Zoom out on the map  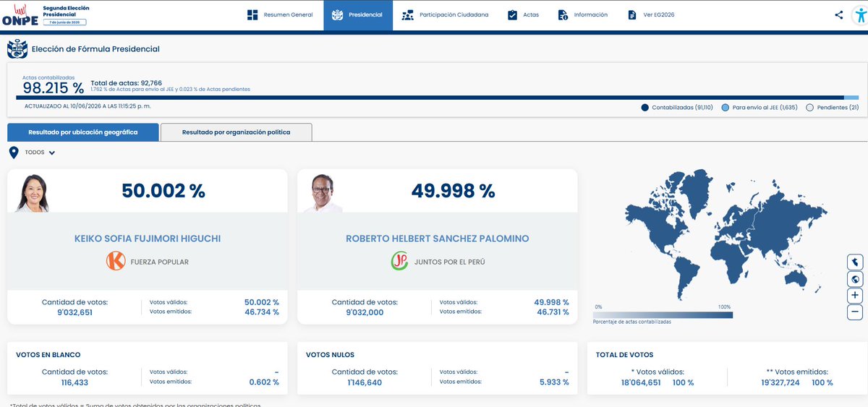click(855, 312)
